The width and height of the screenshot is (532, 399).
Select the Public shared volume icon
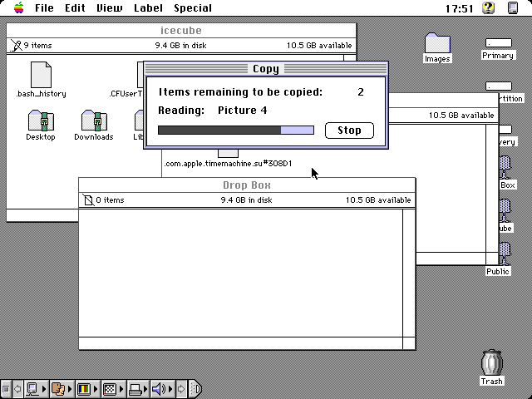(x=505, y=254)
